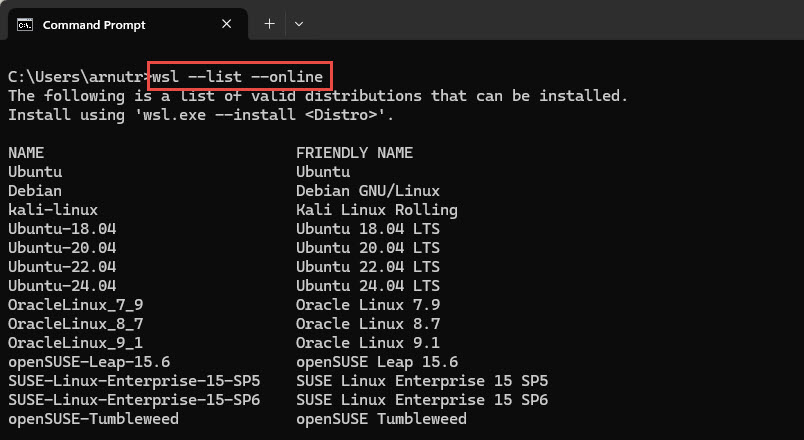Viewport: 804px width, 440px height.
Task: Click the openSUSE Leap 15.6 friendly name
Action: pyautogui.click(x=377, y=362)
